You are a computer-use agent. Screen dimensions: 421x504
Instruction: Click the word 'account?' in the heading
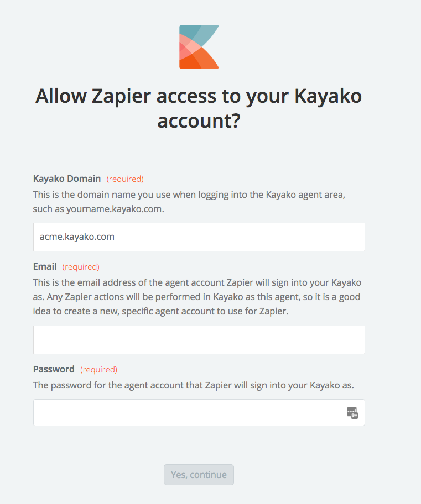pyautogui.click(x=199, y=121)
